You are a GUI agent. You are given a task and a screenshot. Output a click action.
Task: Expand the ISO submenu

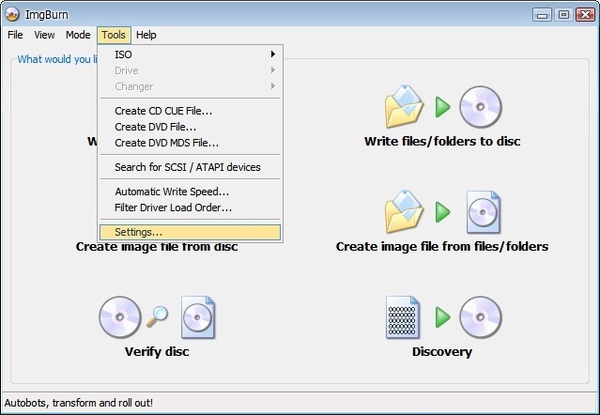click(x=191, y=54)
